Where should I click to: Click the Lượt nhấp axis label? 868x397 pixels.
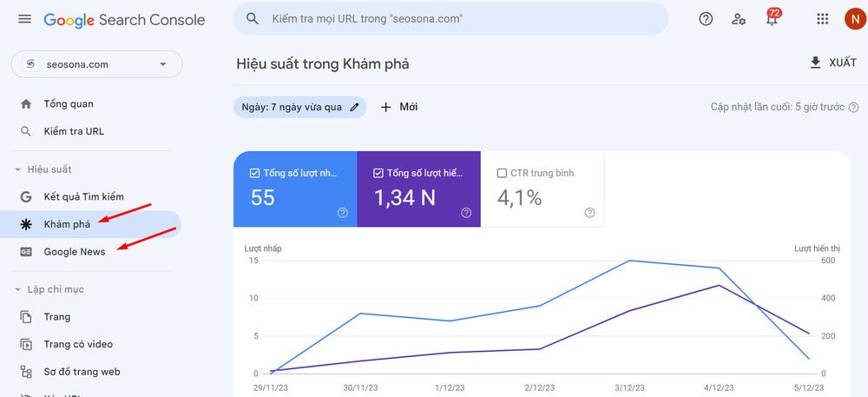click(263, 248)
